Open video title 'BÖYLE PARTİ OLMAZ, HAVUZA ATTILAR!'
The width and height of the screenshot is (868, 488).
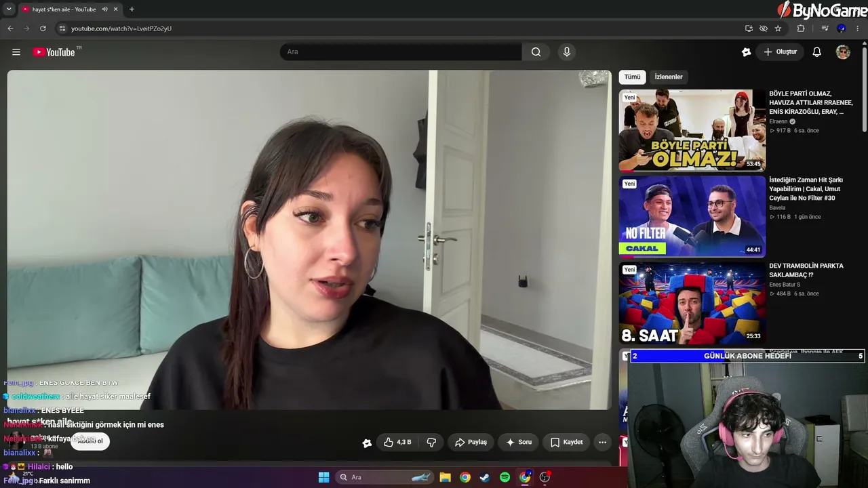point(811,103)
